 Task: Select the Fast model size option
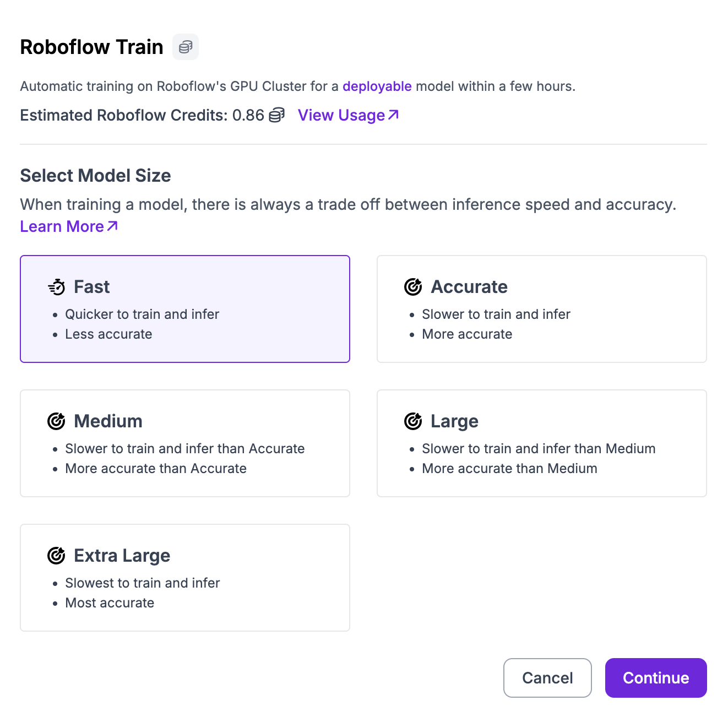(185, 309)
